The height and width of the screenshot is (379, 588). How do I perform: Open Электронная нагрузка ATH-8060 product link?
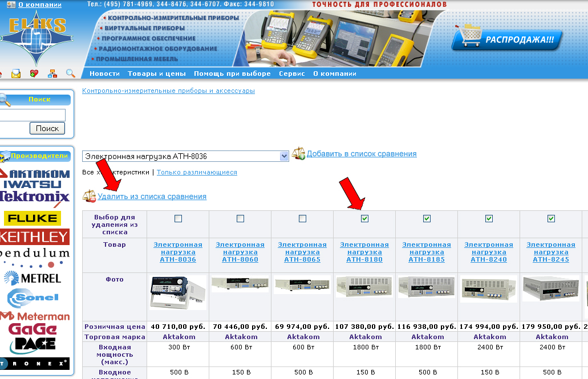(x=240, y=252)
